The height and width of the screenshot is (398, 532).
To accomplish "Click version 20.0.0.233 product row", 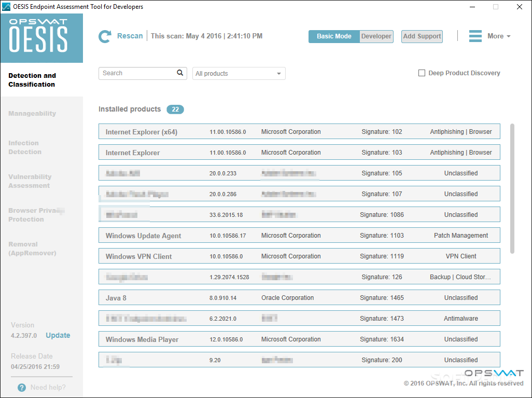I will point(299,173).
